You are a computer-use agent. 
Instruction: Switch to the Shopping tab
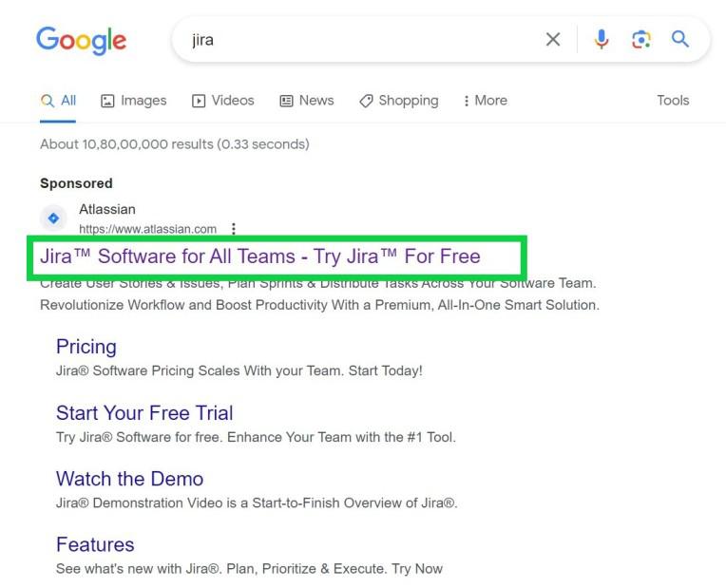click(x=399, y=101)
